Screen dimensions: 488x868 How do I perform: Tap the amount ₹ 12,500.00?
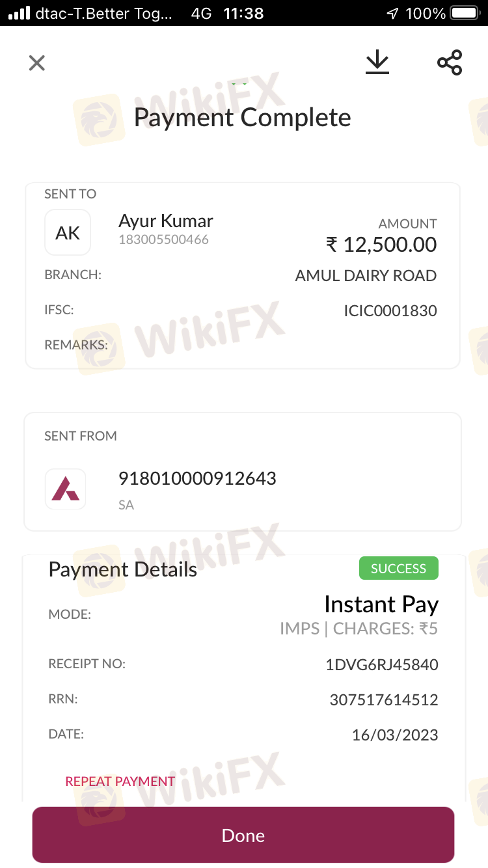click(381, 245)
